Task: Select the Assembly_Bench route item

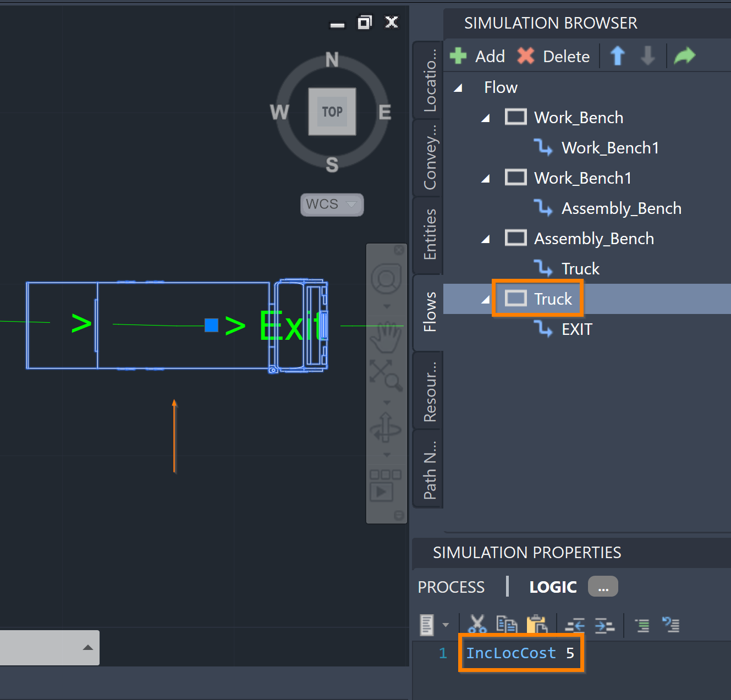Action: 622,208
